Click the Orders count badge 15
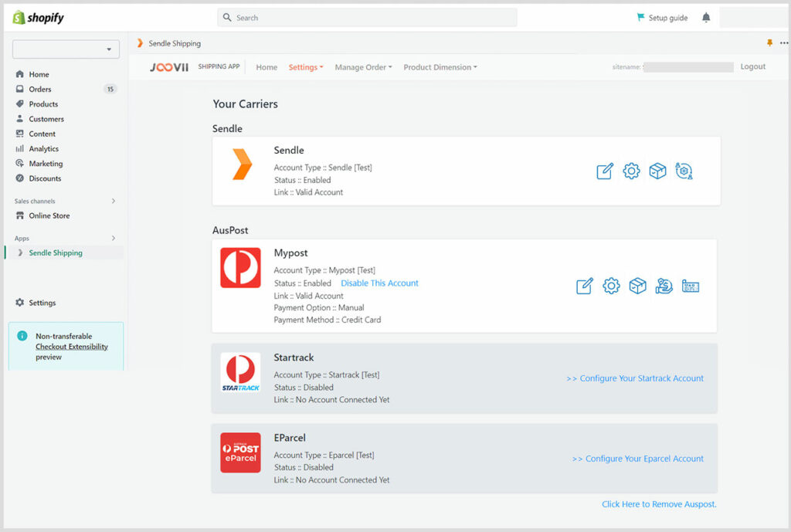This screenshot has width=791, height=532. pos(110,90)
